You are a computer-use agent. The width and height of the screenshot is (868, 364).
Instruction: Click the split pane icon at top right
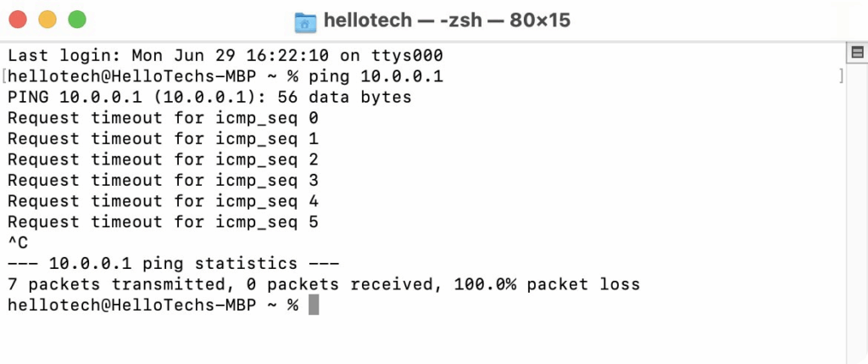tap(855, 53)
